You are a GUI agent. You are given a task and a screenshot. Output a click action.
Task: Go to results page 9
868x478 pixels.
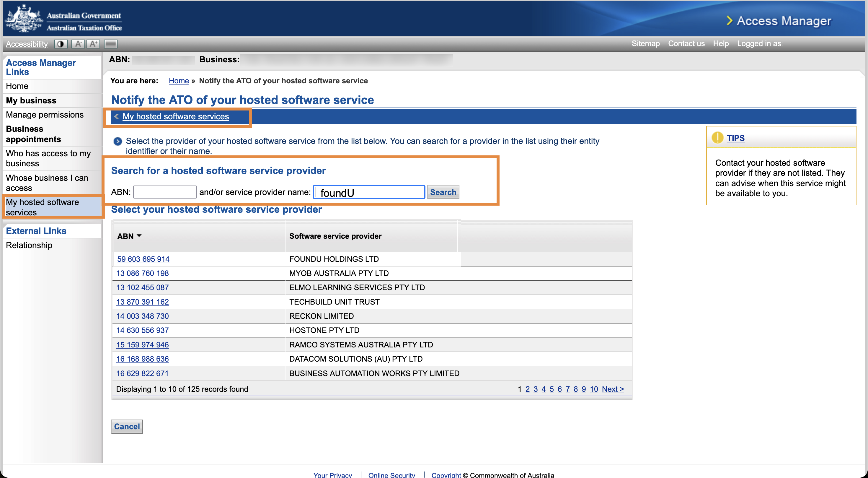tap(584, 389)
